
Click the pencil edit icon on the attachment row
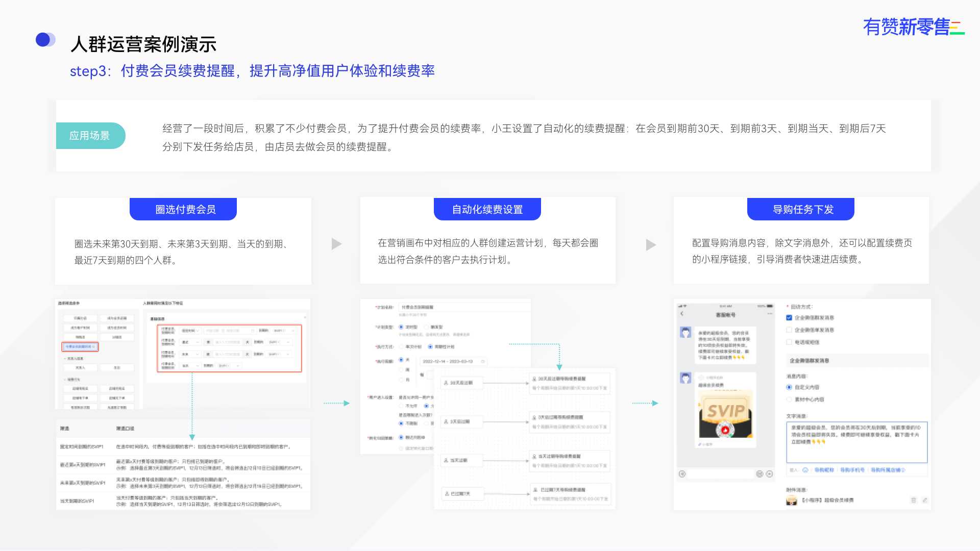click(x=924, y=500)
